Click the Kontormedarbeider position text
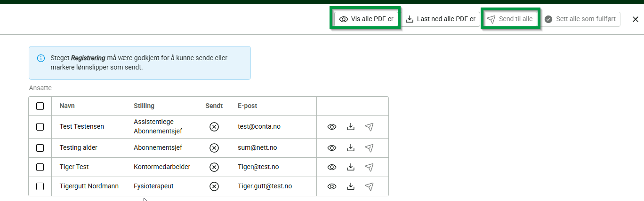 tap(162, 167)
